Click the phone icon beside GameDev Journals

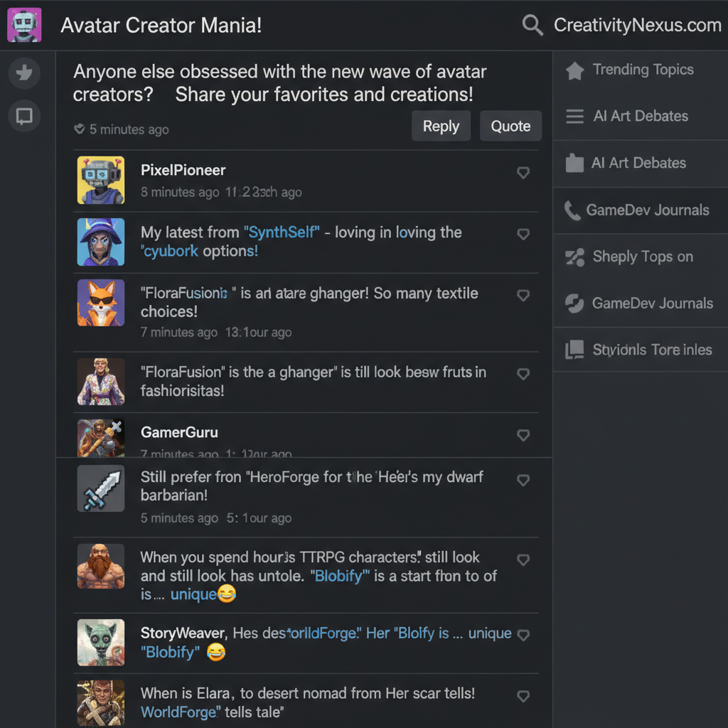point(572,210)
